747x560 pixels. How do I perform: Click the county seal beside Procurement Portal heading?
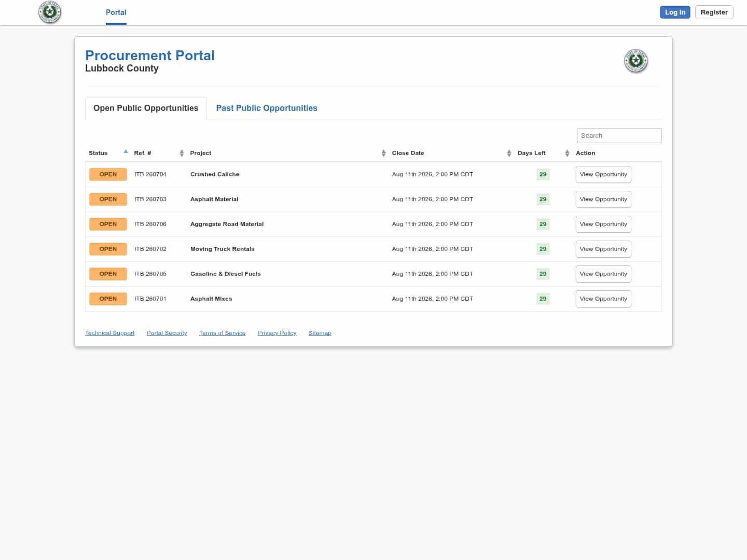pyautogui.click(x=636, y=61)
